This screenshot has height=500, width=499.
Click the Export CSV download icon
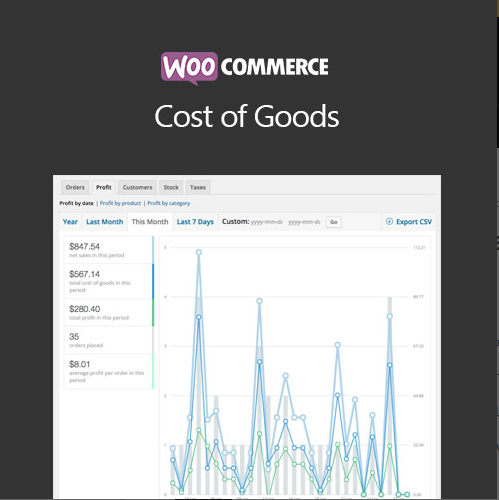coord(389,221)
